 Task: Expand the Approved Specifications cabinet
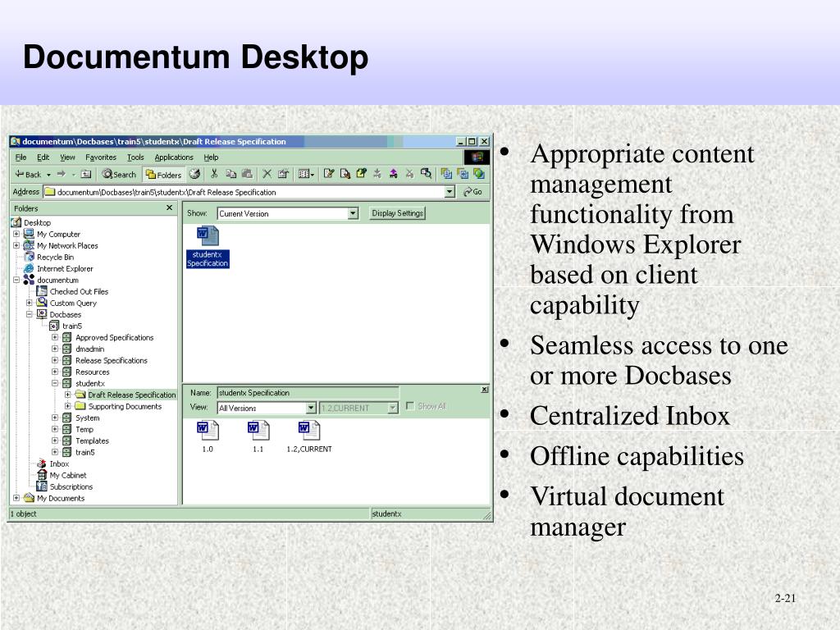55,337
